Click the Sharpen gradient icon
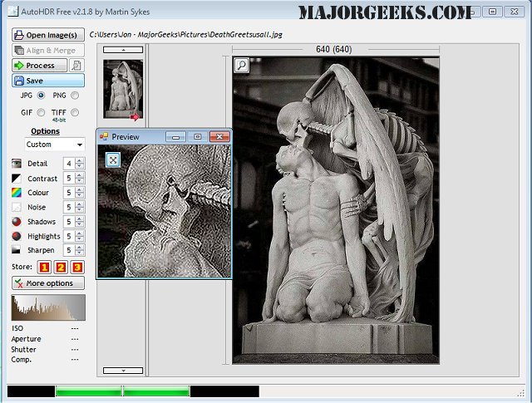The height and width of the screenshot is (403, 532). [17, 250]
